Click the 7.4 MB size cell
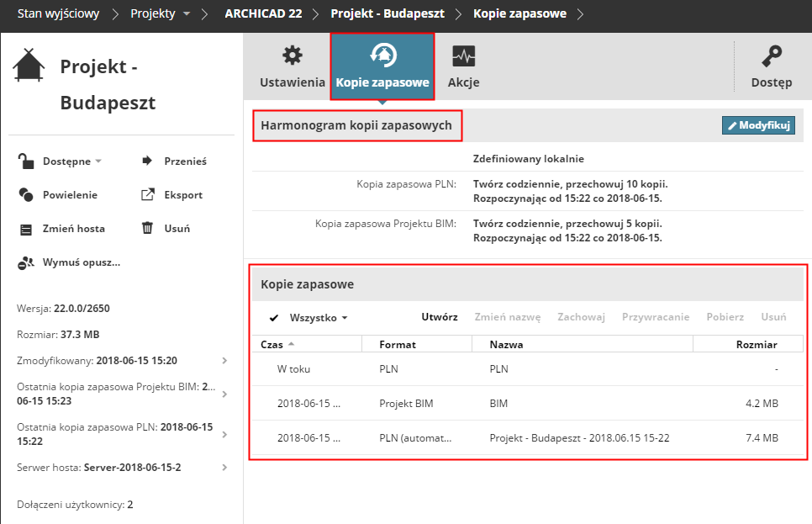812x524 pixels. (762, 438)
